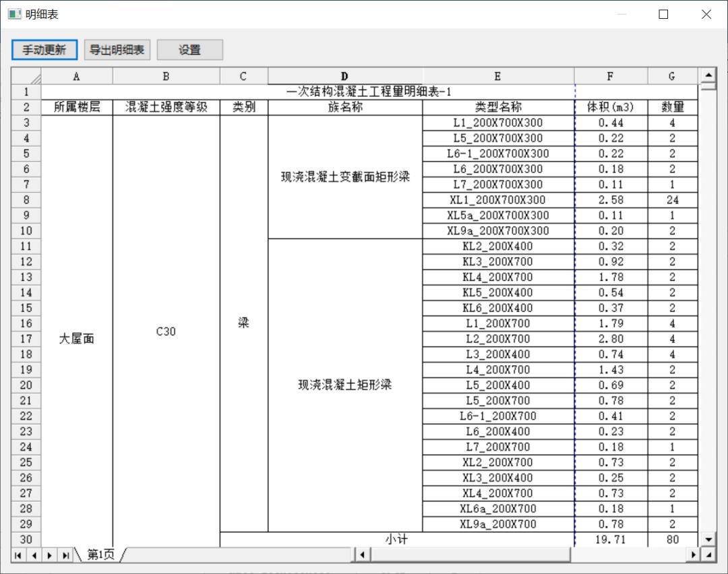Click cell L1_200X700X300

coord(498,123)
